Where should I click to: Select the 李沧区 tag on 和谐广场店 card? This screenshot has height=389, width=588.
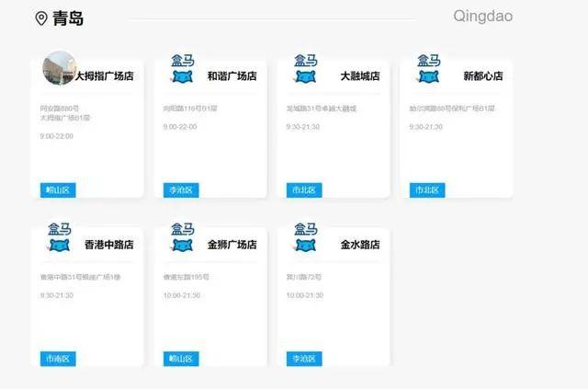pyautogui.click(x=181, y=190)
